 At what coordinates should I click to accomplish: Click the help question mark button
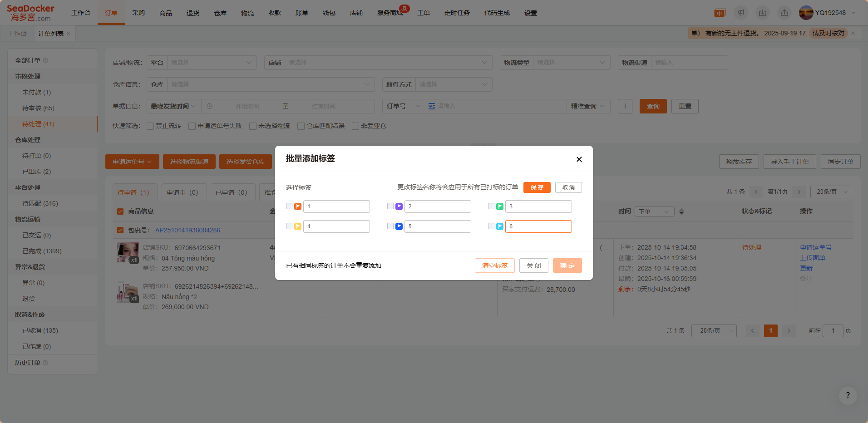[848, 395]
